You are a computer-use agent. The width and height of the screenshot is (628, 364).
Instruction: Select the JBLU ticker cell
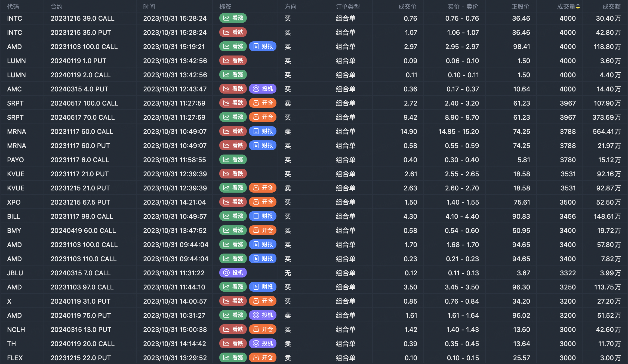[x=15, y=273]
